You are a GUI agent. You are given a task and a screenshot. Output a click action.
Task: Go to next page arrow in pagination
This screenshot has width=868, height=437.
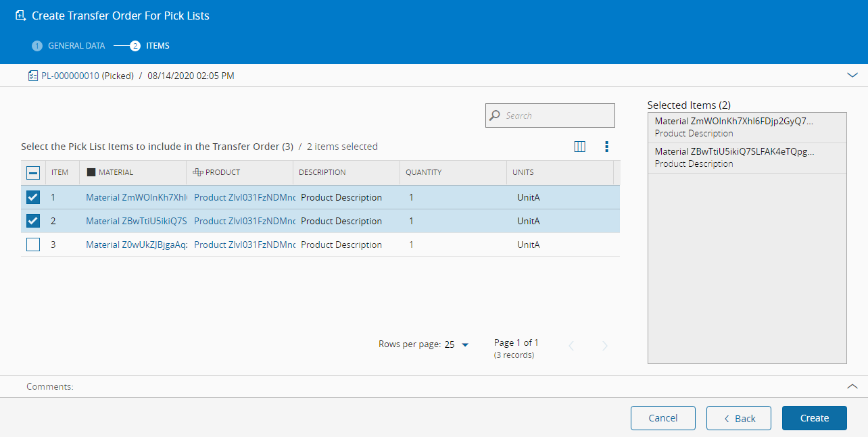point(605,346)
